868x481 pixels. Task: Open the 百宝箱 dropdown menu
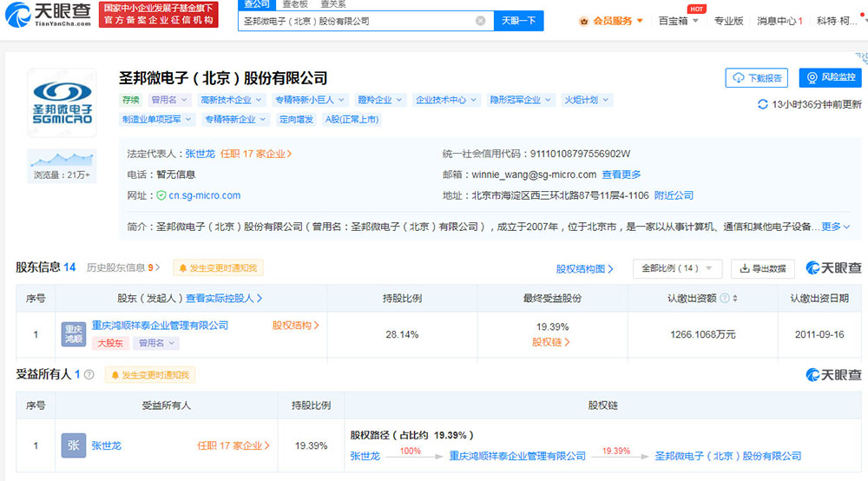point(678,21)
